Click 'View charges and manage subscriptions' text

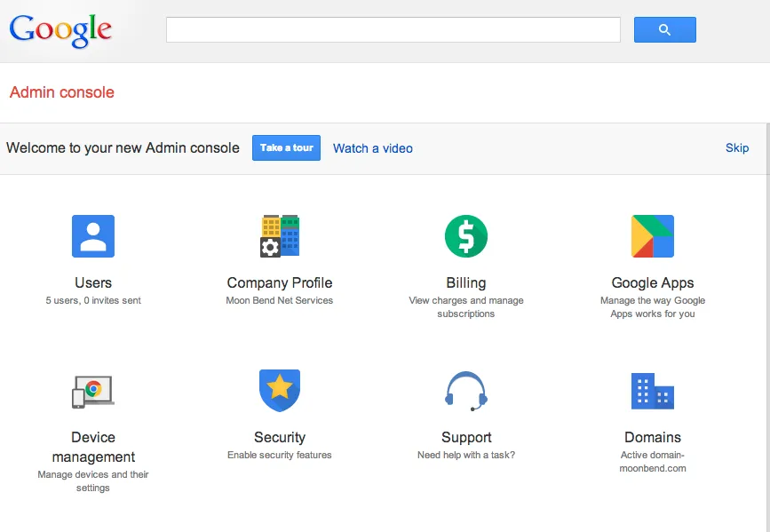[466, 307]
